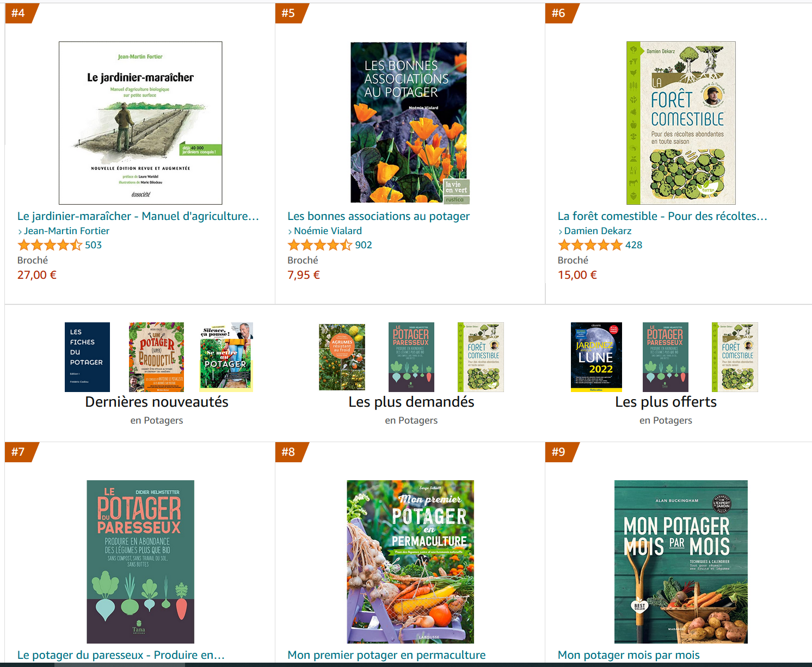Open author link Noémie Vialard
The height and width of the screenshot is (667, 812).
pos(328,231)
